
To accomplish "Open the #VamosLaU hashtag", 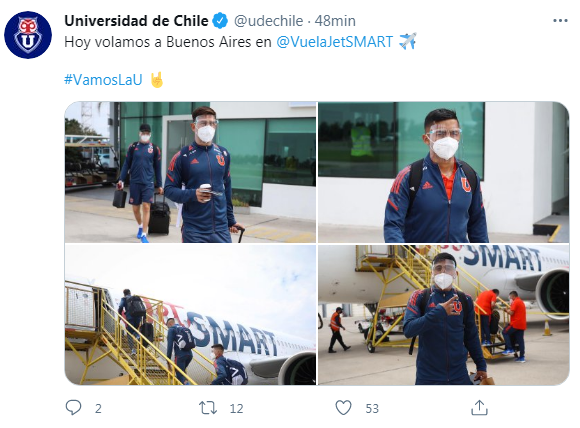I will coord(103,80).
